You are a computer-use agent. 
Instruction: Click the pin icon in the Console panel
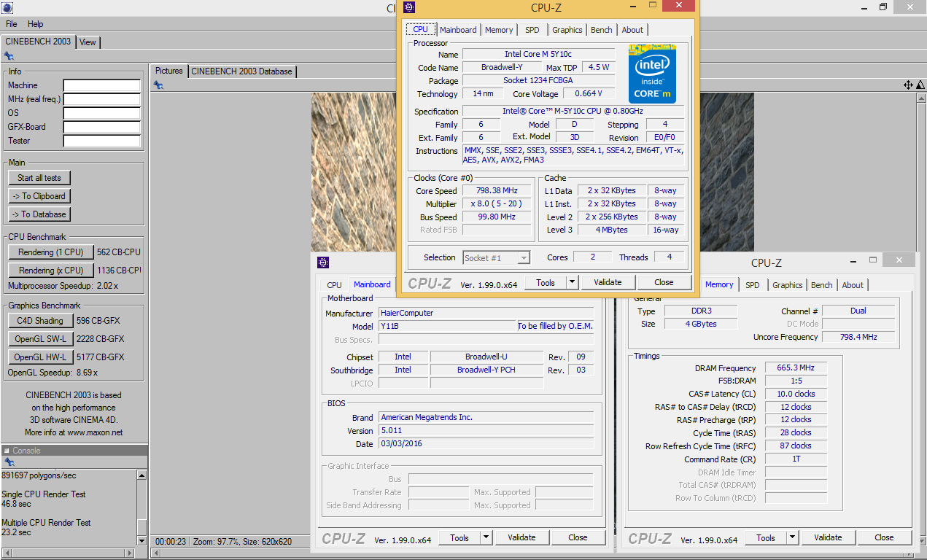point(9,462)
